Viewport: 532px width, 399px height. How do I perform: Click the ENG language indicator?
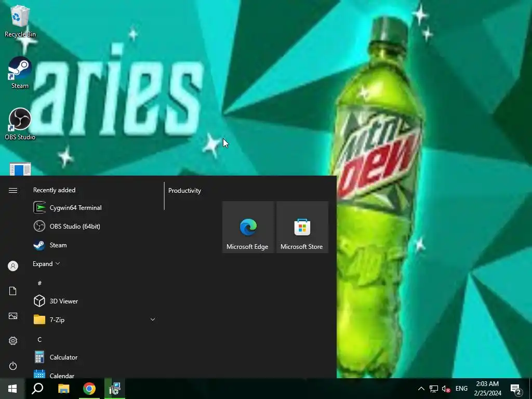click(x=461, y=389)
